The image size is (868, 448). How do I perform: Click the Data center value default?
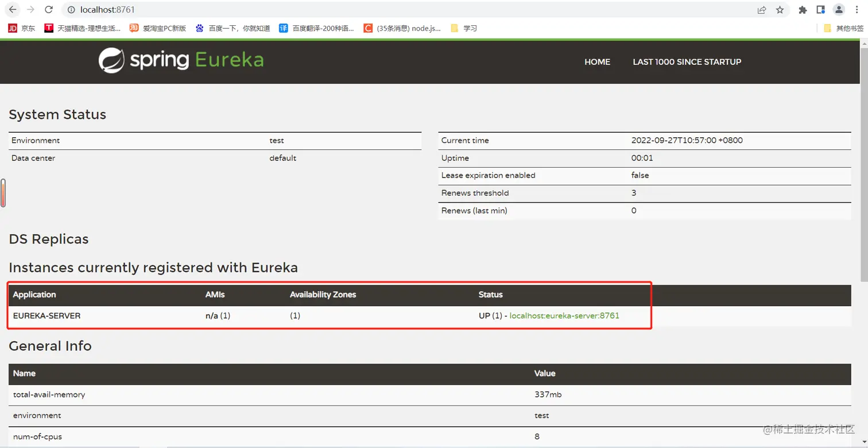pyautogui.click(x=282, y=158)
